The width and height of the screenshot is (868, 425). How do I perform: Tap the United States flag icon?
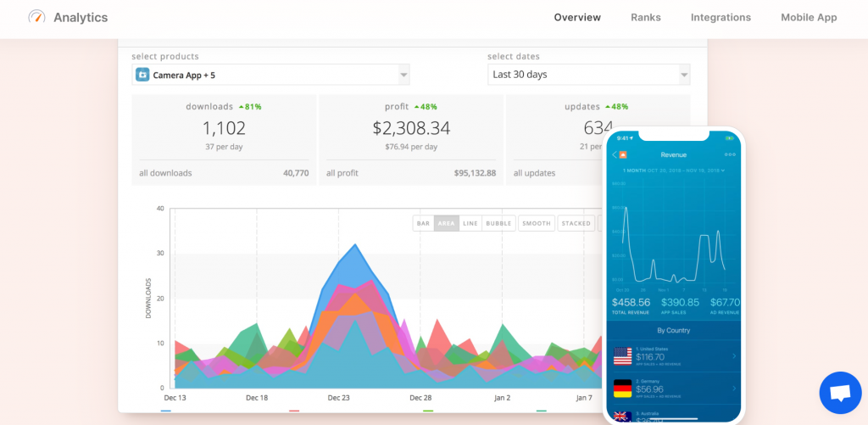(x=623, y=356)
